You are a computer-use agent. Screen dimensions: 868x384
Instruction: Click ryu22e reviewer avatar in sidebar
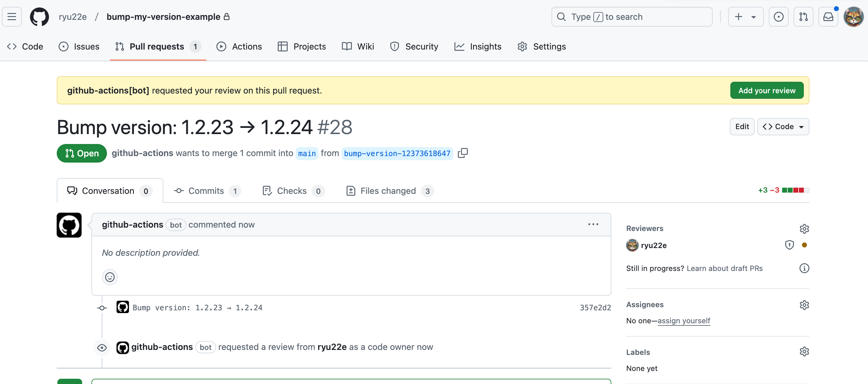[632, 245]
